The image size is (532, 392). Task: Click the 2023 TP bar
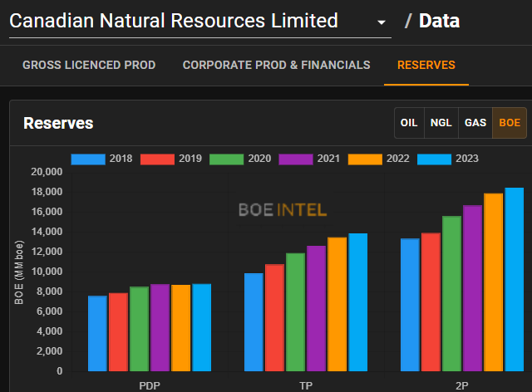pyautogui.click(x=358, y=302)
